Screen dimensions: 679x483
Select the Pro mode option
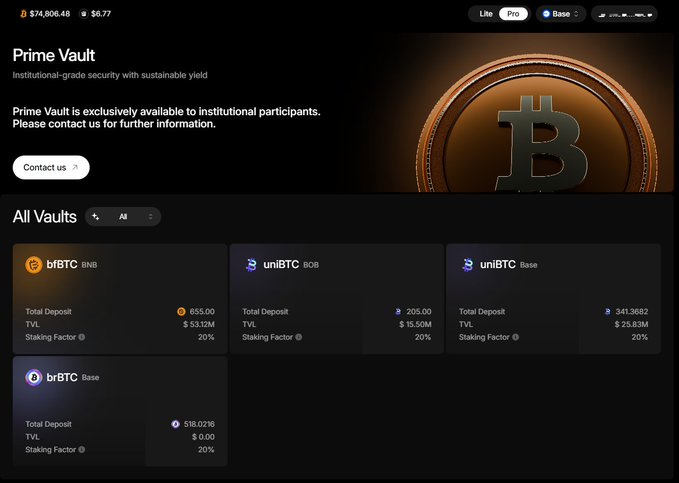pos(513,14)
